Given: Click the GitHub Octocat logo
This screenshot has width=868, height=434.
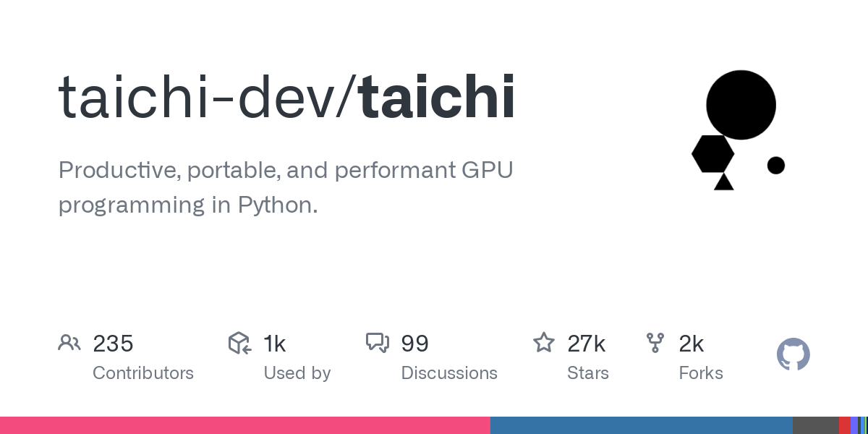Looking at the screenshot, I should tap(793, 354).
